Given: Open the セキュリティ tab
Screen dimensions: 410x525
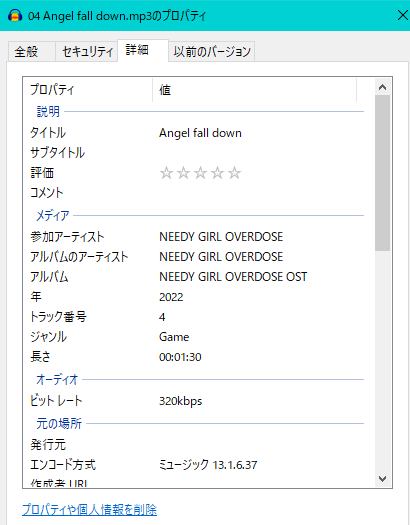Looking at the screenshot, I should tap(86, 52).
